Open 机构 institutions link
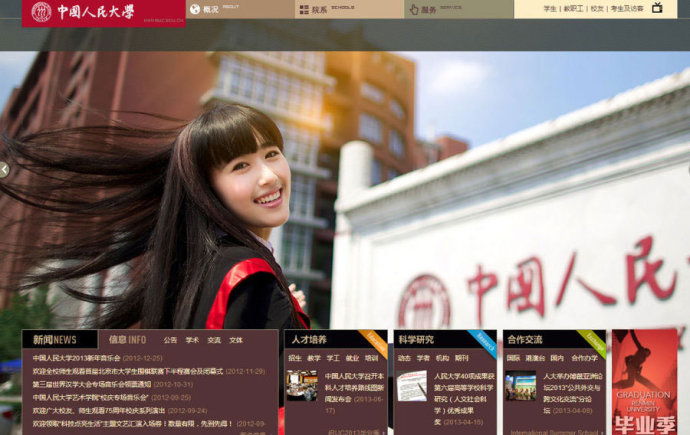 point(442,358)
